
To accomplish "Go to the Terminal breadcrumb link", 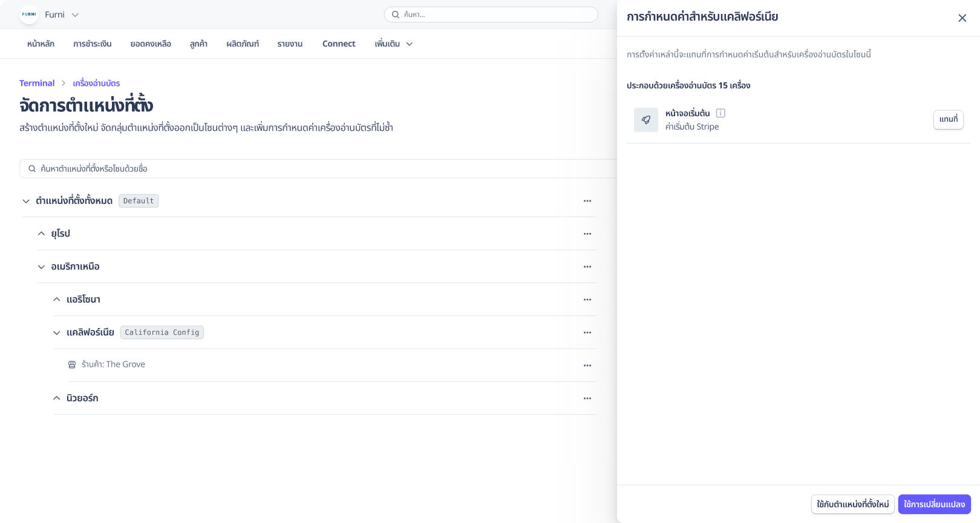I will coord(37,83).
